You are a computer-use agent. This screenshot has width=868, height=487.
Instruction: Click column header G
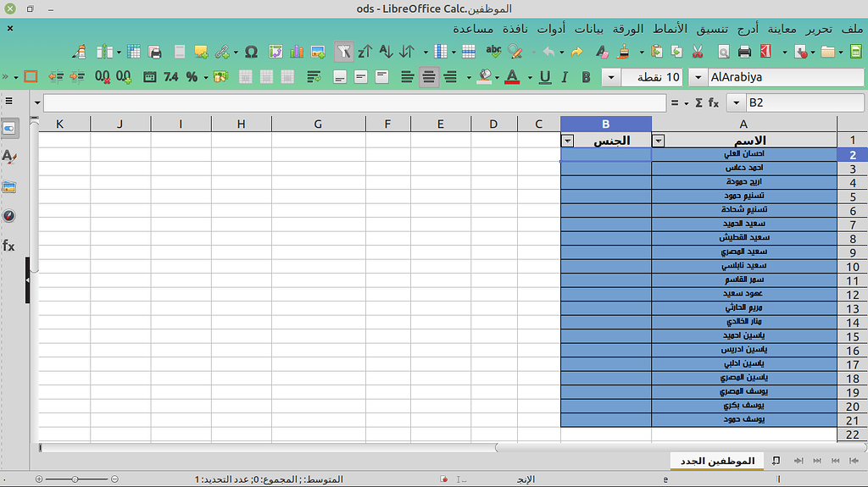pyautogui.click(x=318, y=125)
